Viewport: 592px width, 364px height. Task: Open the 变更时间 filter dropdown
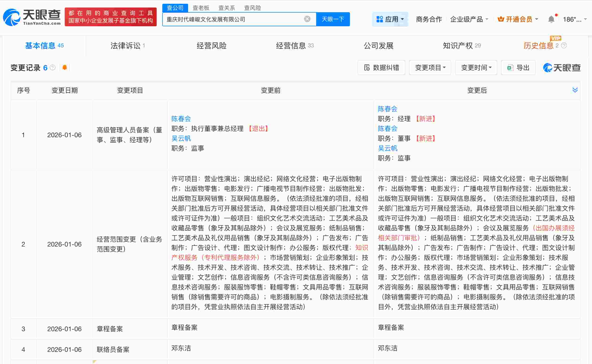(x=476, y=68)
